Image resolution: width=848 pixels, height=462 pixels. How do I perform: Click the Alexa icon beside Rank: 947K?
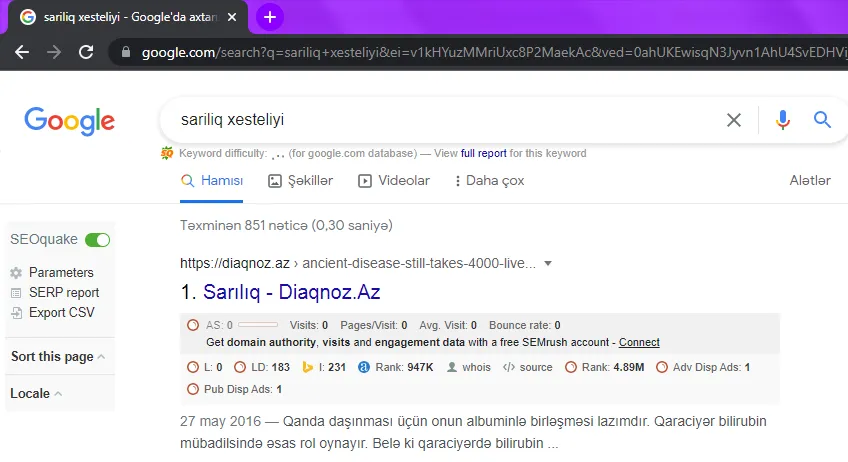[x=364, y=367]
